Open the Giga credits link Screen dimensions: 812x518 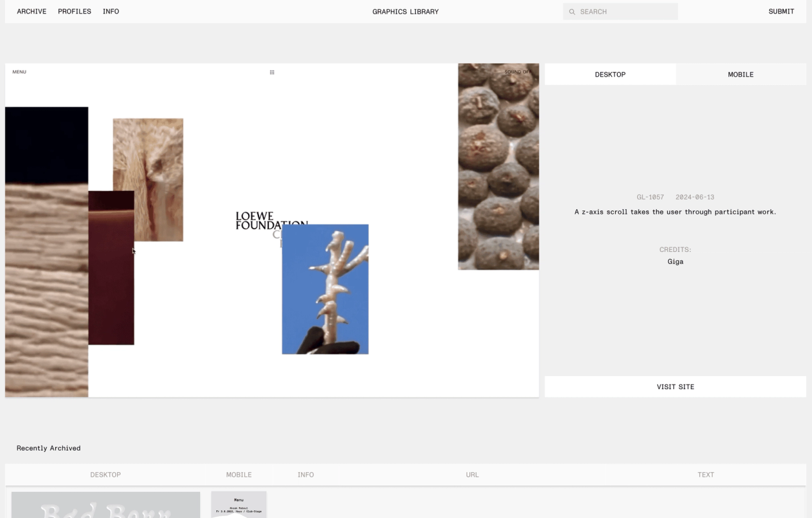click(675, 262)
